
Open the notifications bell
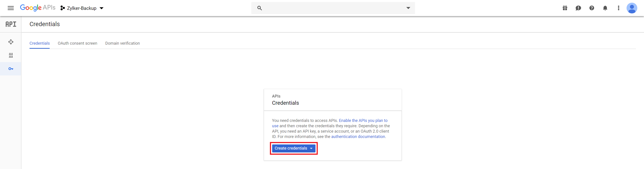pyautogui.click(x=605, y=8)
